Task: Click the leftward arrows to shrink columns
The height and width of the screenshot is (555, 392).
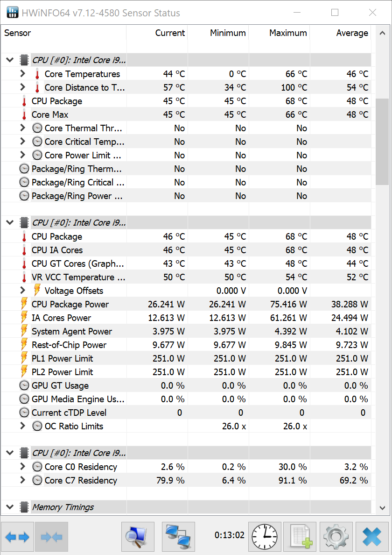Action: 51,537
